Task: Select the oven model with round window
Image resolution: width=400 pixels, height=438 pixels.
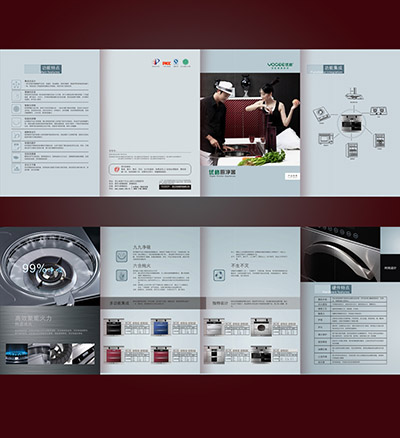Action: pos(261,327)
